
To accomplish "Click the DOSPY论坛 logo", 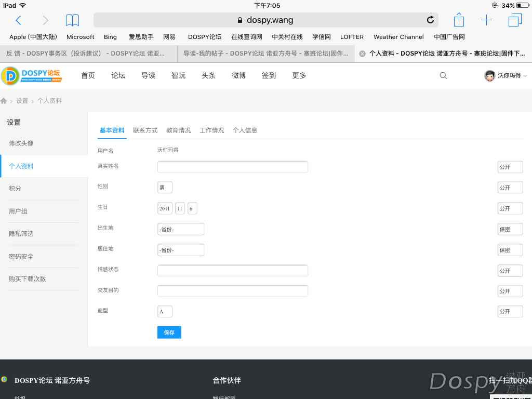I will [x=32, y=76].
